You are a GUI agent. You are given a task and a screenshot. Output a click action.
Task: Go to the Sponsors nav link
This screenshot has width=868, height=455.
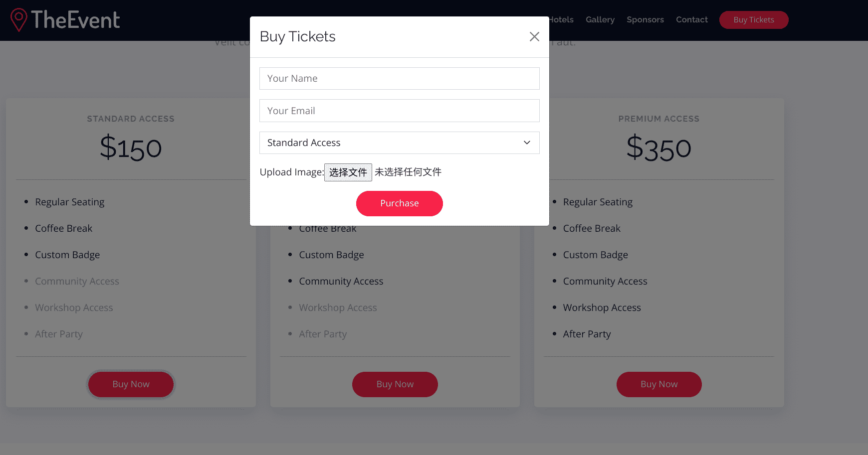click(645, 19)
